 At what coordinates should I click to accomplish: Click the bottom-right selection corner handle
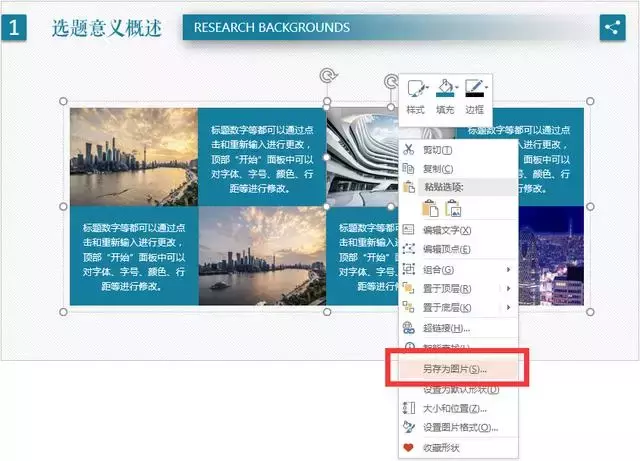pos(590,312)
